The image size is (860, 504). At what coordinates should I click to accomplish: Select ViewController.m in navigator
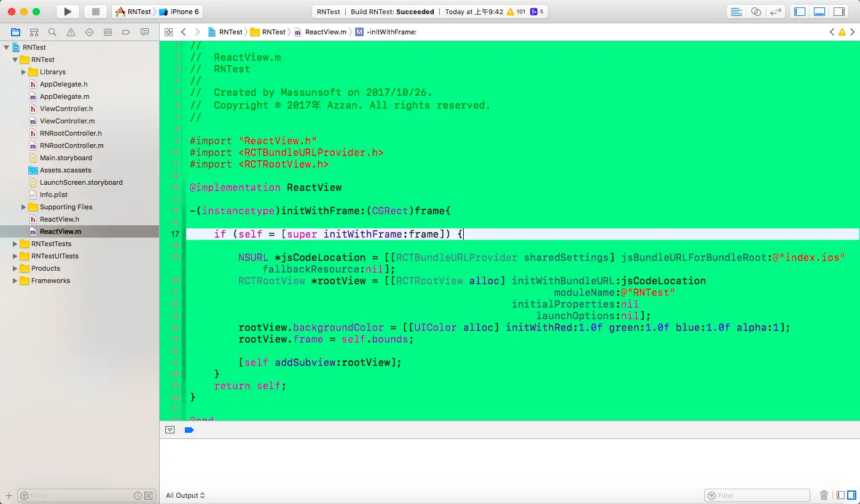pyautogui.click(x=67, y=121)
